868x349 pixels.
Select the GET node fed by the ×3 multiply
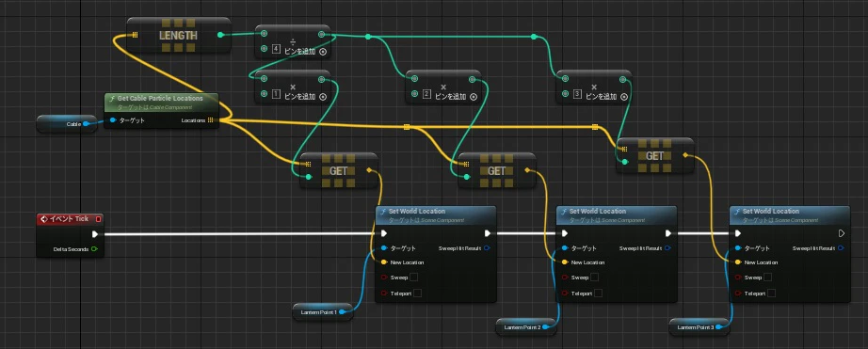pyautogui.click(x=655, y=155)
